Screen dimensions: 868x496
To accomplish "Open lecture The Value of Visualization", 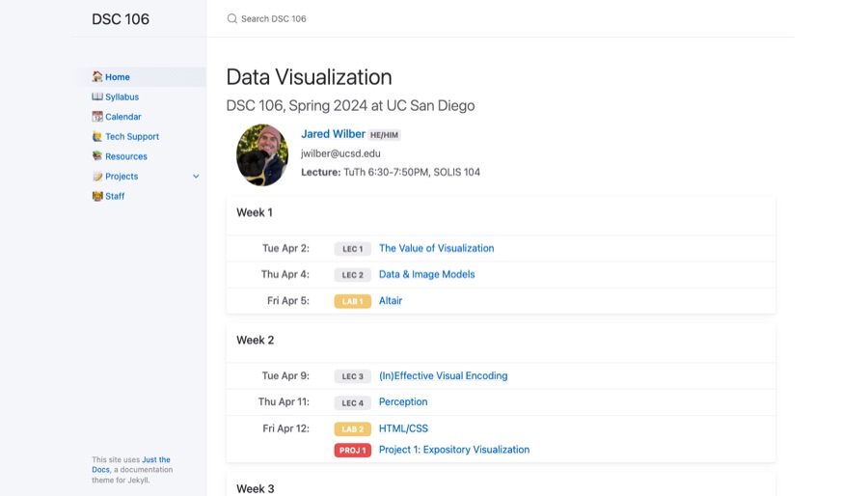I will pyautogui.click(x=436, y=249).
